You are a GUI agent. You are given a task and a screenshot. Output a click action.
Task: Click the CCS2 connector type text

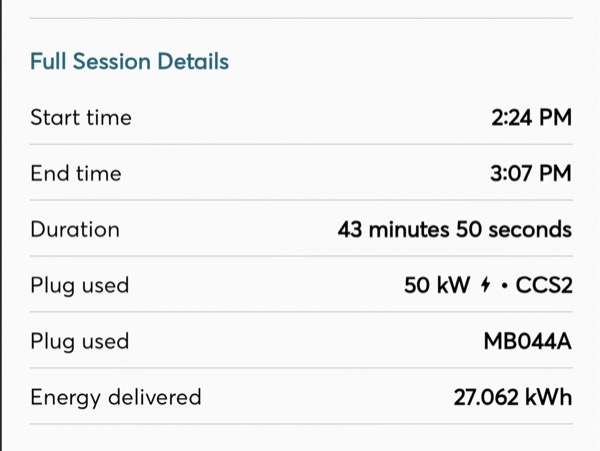pyautogui.click(x=544, y=285)
